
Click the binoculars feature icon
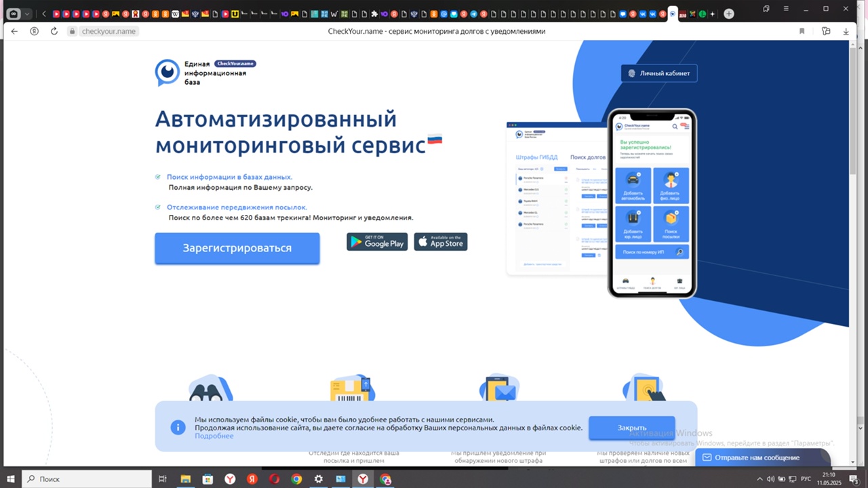pos(210,388)
